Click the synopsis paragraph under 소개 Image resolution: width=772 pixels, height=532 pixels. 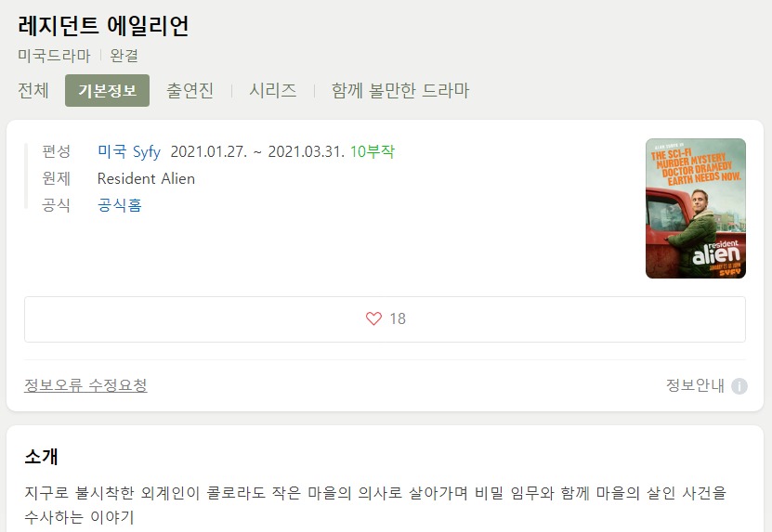(375, 504)
